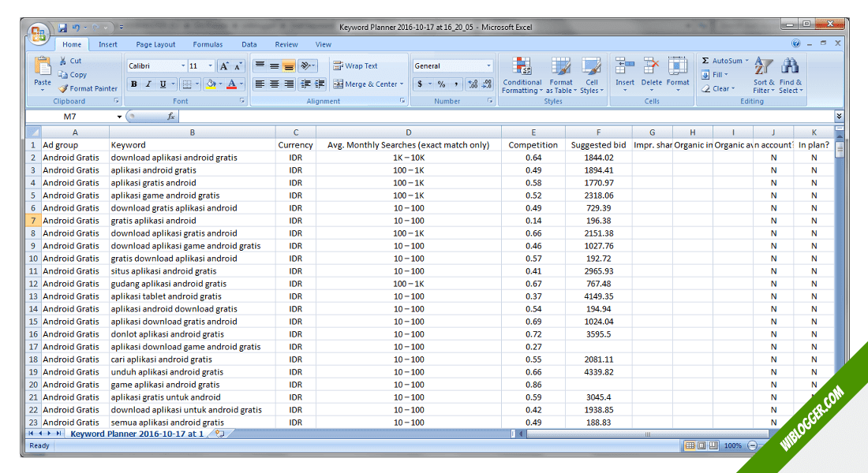Open Cell Styles gallery
The image size is (868, 473).
point(591,76)
